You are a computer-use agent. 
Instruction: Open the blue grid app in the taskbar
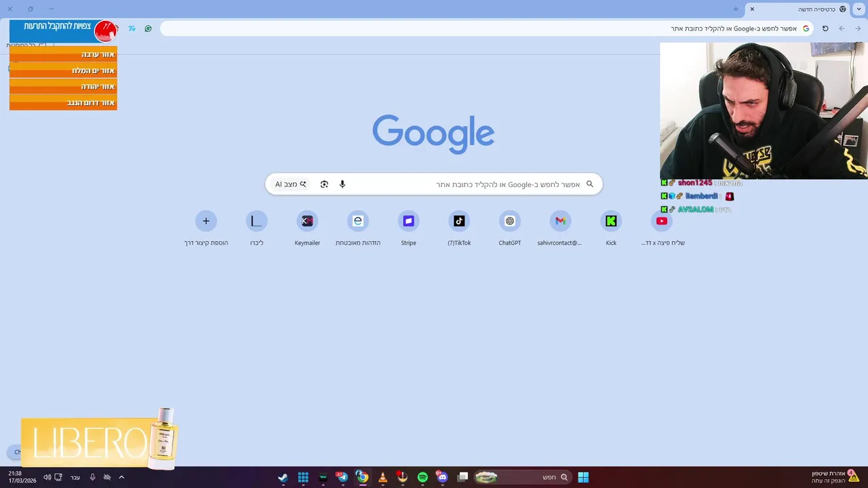[x=303, y=477]
